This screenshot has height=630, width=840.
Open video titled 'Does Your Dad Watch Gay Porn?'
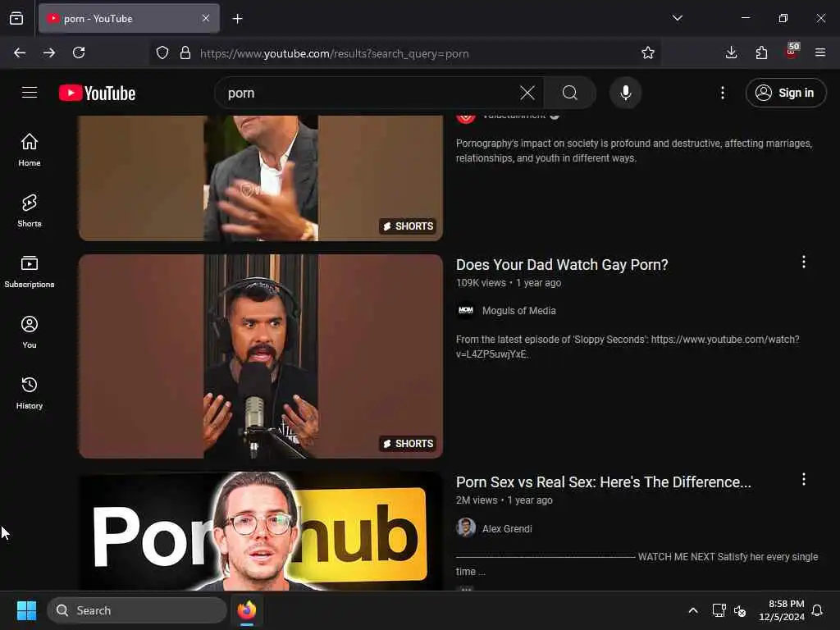click(562, 265)
